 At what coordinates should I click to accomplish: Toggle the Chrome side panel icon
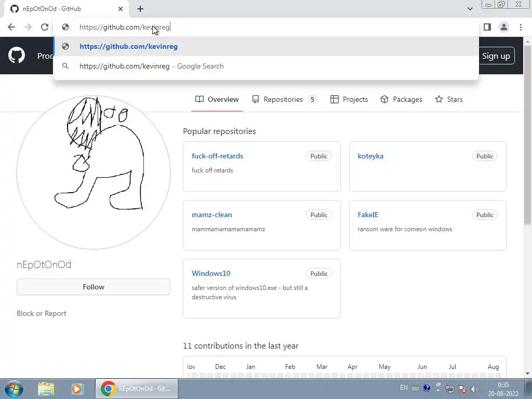(x=487, y=27)
